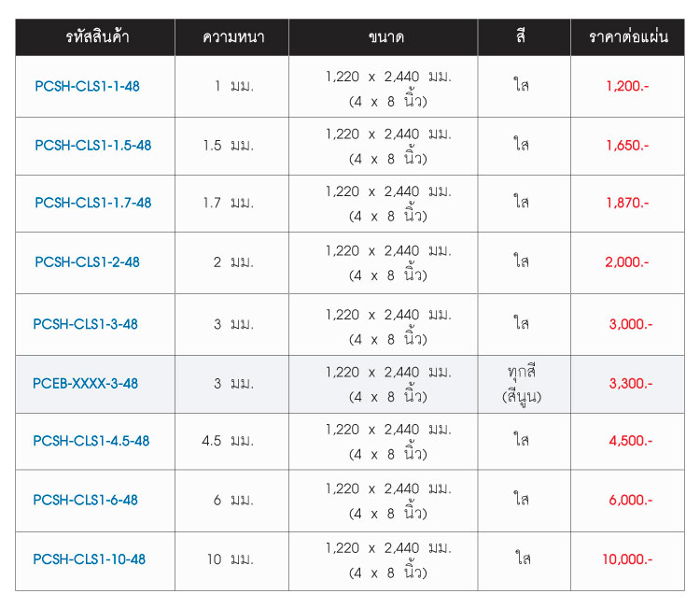Click the ราคาต่อแผ่น column header

628,37
